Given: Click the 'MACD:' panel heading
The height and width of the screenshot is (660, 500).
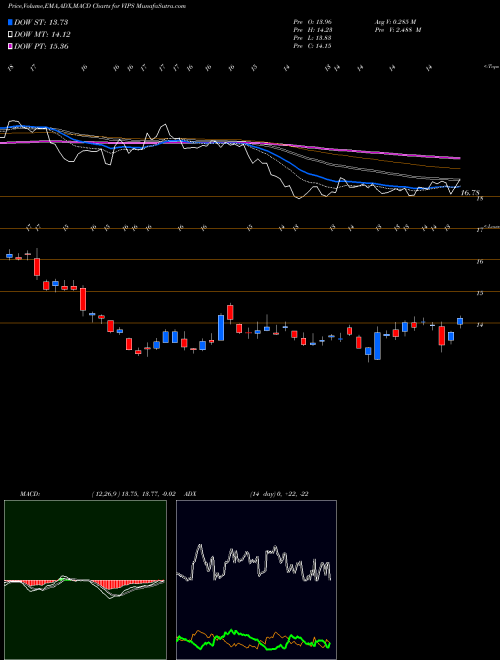Looking at the screenshot, I should [x=30, y=494].
